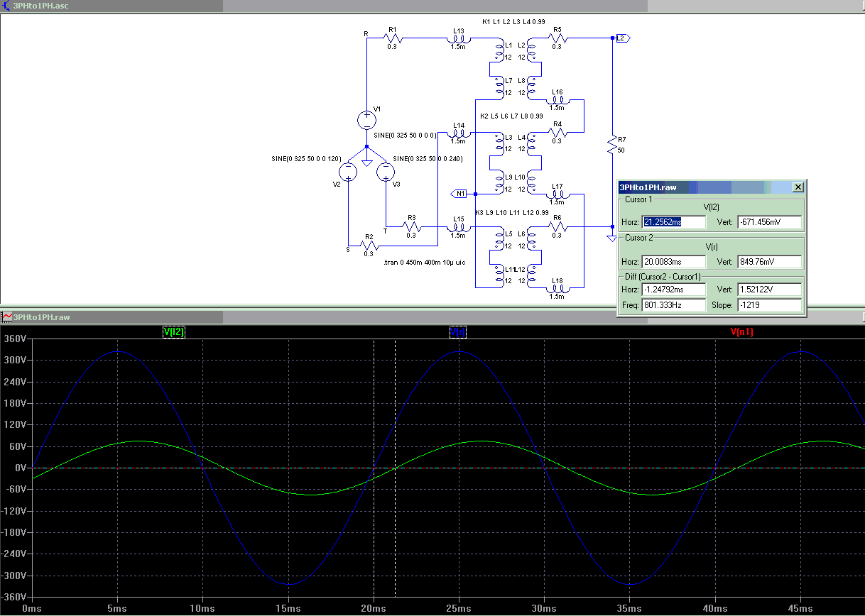Click the .tran simulation directive text
This screenshot has height=616, width=865.
tap(424, 262)
